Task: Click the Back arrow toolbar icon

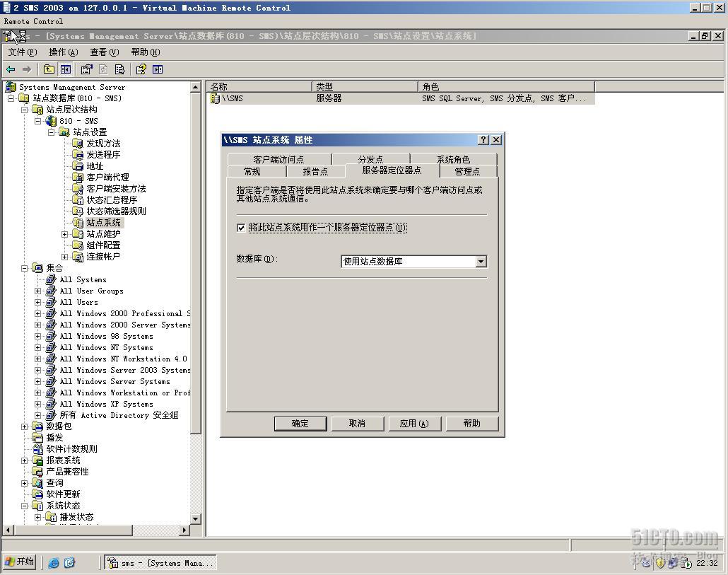Action: pyautogui.click(x=11, y=69)
